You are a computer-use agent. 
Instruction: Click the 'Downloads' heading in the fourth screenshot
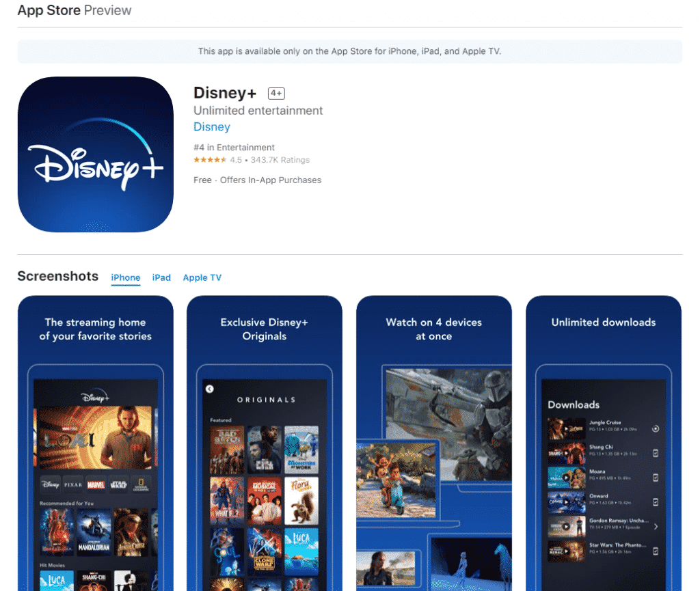coord(574,404)
